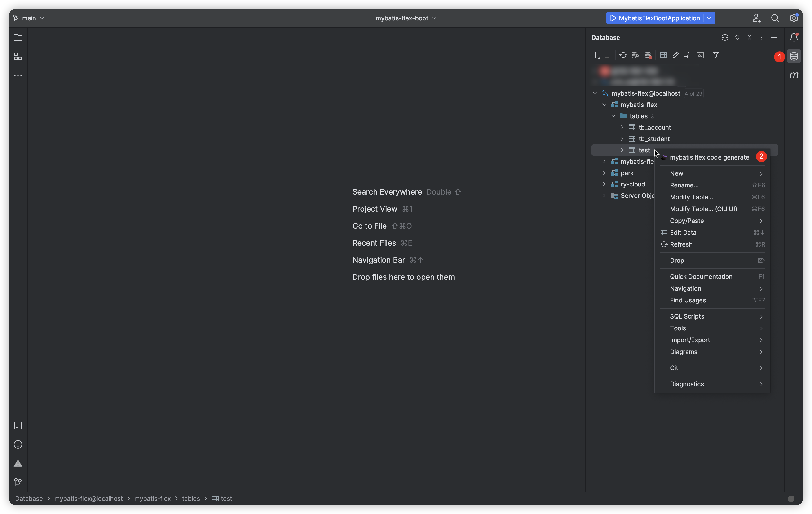Collapse the tables folder node
Image resolution: width=812 pixels, height=514 pixels.
click(x=613, y=116)
